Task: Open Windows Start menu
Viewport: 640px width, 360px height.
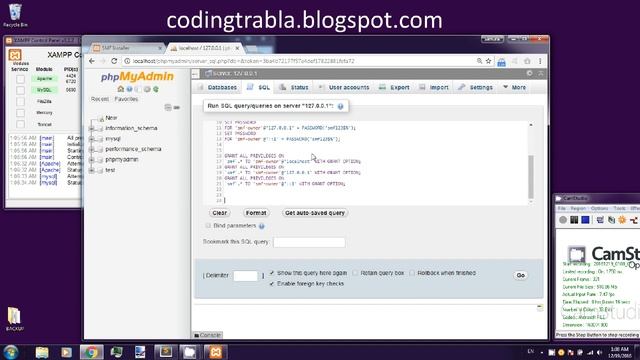Action: point(11,352)
